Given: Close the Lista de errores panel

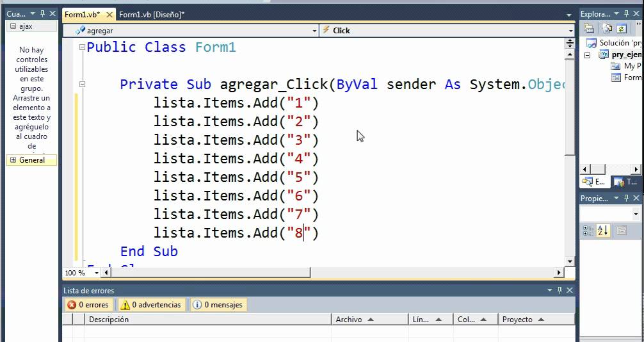Looking at the screenshot, I should (570, 291).
